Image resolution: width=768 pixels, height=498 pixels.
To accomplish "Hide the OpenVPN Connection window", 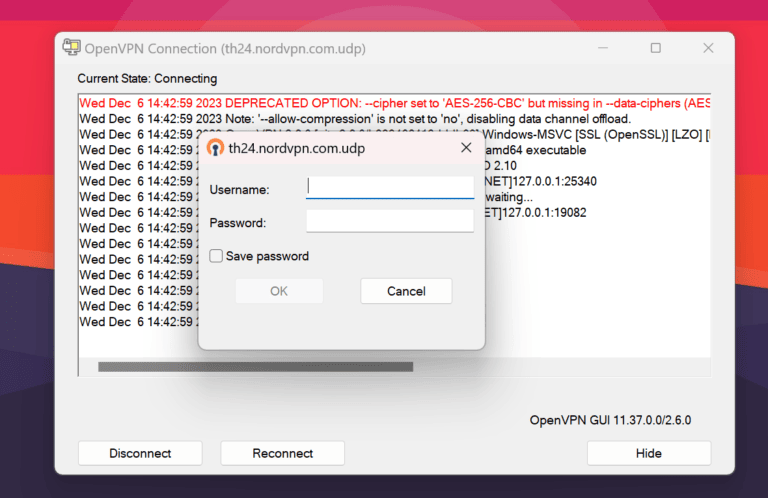I will coord(648,453).
